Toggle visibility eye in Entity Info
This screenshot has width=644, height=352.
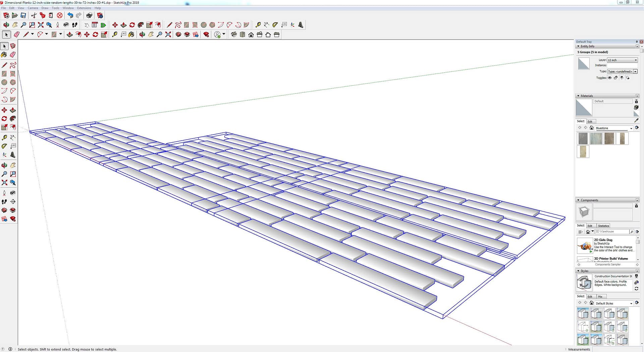point(610,78)
